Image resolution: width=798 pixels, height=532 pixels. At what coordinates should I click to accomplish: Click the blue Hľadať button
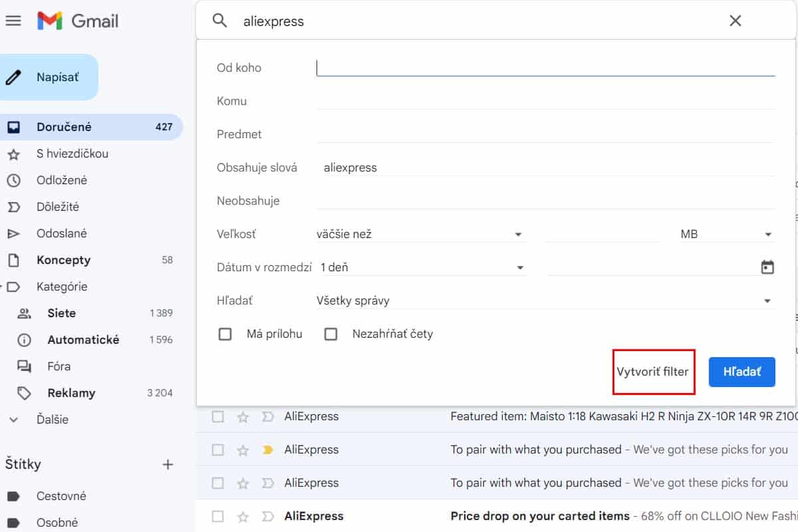coord(742,372)
